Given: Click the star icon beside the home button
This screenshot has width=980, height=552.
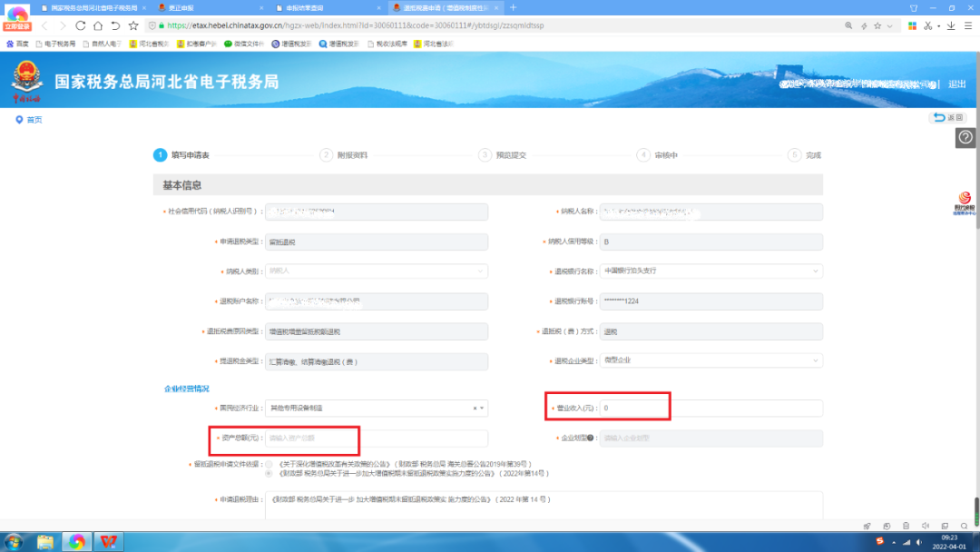Looking at the screenshot, I should 133,25.
